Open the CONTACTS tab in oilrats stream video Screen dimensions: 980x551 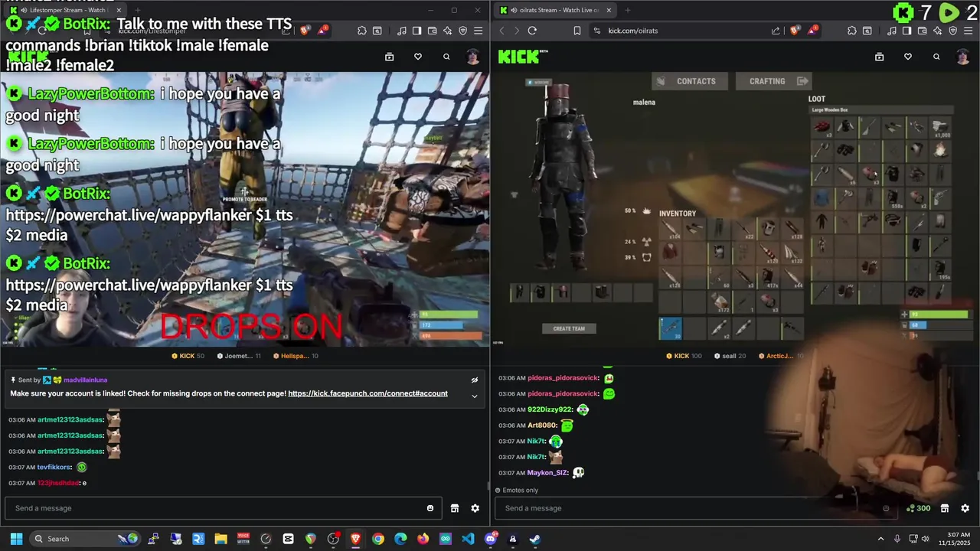click(x=688, y=81)
